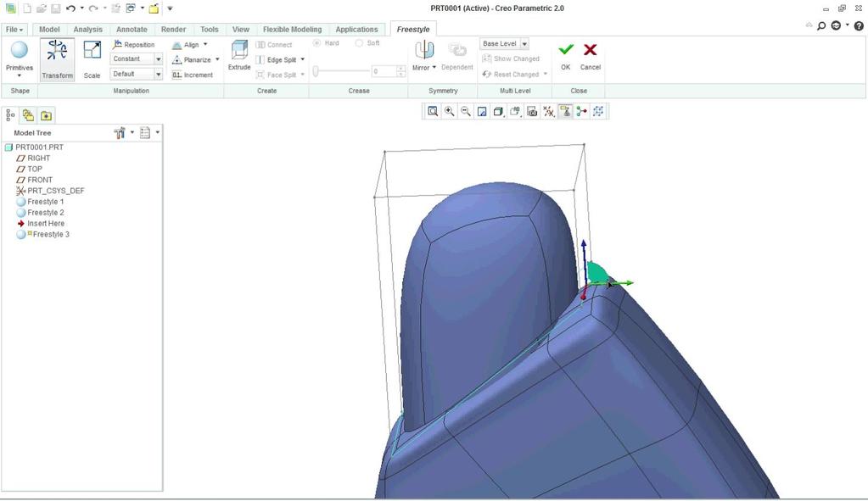Click the Cancel X button

click(x=590, y=56)
